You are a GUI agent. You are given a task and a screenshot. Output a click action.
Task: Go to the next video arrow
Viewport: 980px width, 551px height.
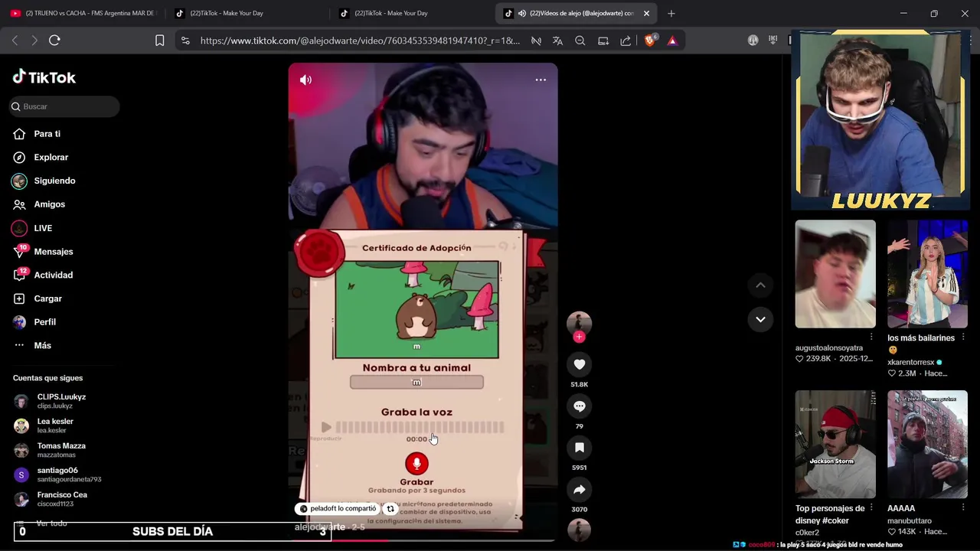point(760,319)
